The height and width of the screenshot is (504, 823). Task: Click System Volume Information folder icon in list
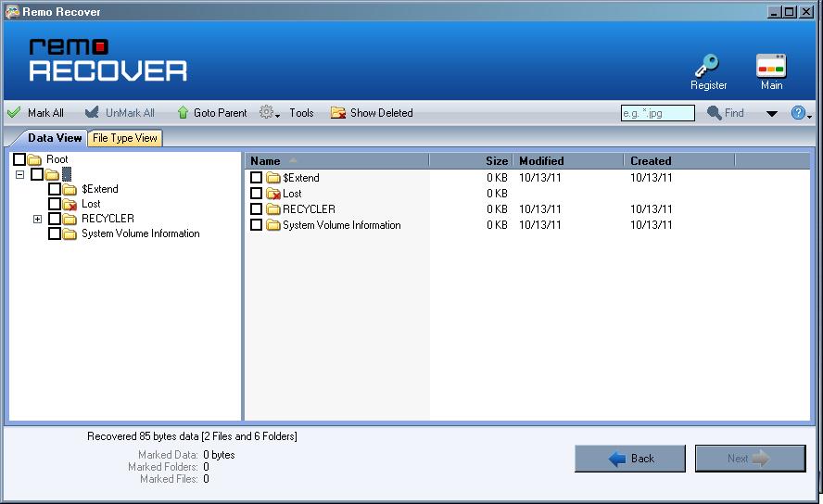coord(272,225)
